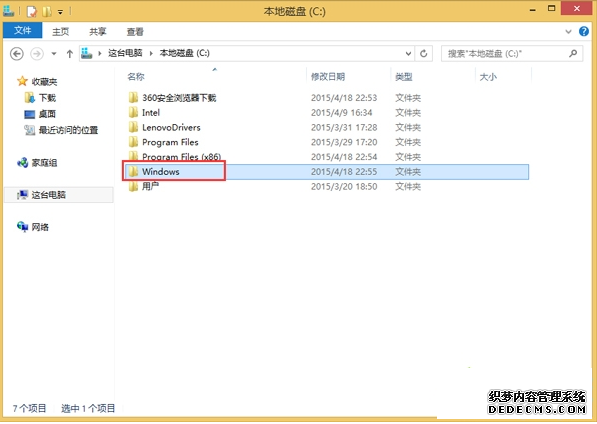Viewport: 597px width, 424px height.
Task: Sort by the 名称 column header
Action: click(x=136, y=77)
